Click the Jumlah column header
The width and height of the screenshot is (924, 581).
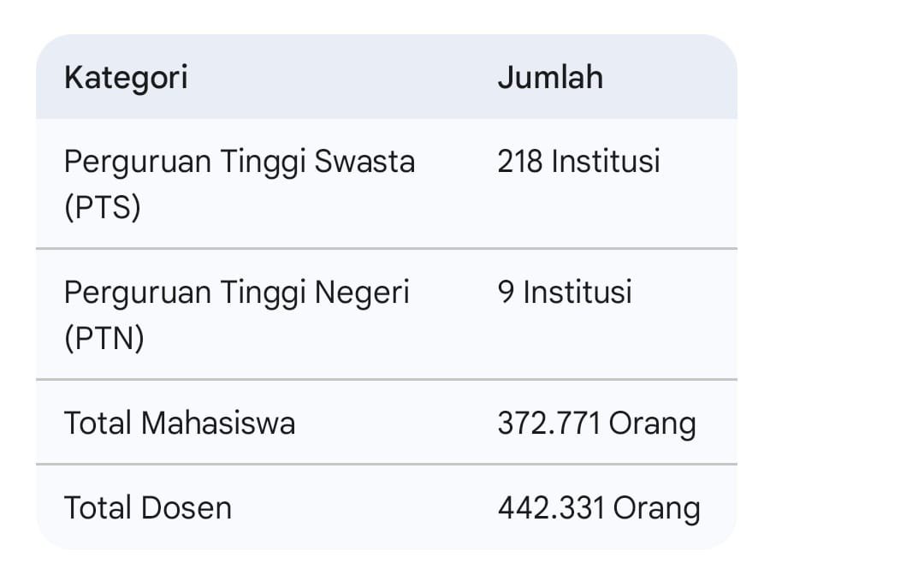[x=550, y=78]
